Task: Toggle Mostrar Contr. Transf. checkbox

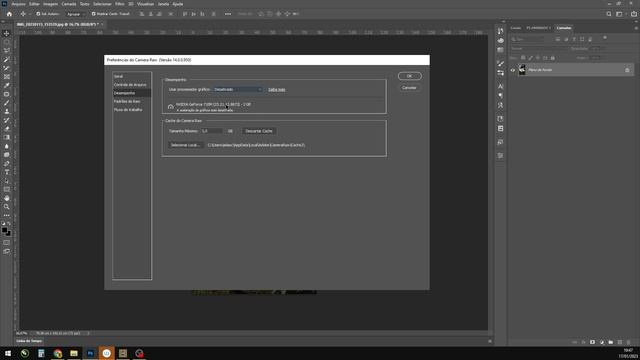Action: tap(93, 14)
